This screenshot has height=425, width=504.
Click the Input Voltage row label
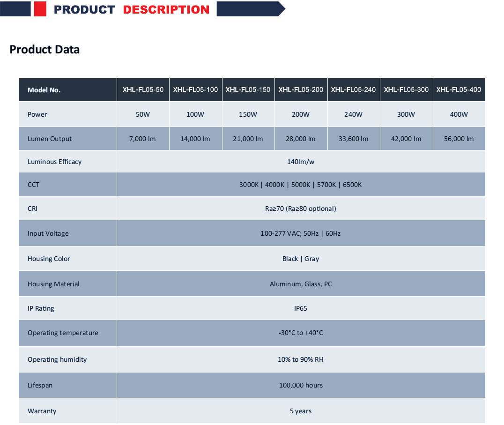tap(48, 233)
